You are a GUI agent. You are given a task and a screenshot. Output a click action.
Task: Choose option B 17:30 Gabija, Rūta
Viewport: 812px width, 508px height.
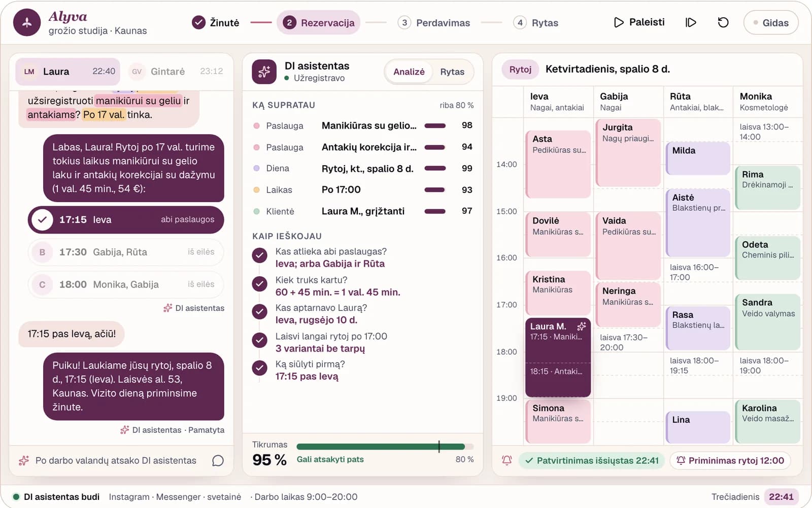(126, 252)
